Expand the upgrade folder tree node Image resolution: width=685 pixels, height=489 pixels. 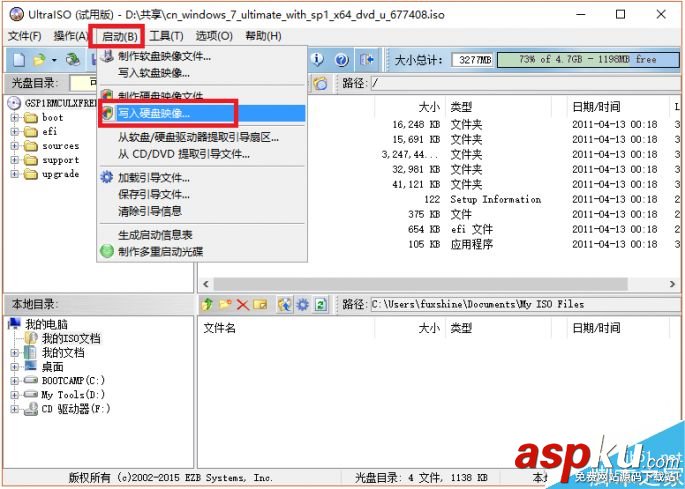[x=14, y=174]
